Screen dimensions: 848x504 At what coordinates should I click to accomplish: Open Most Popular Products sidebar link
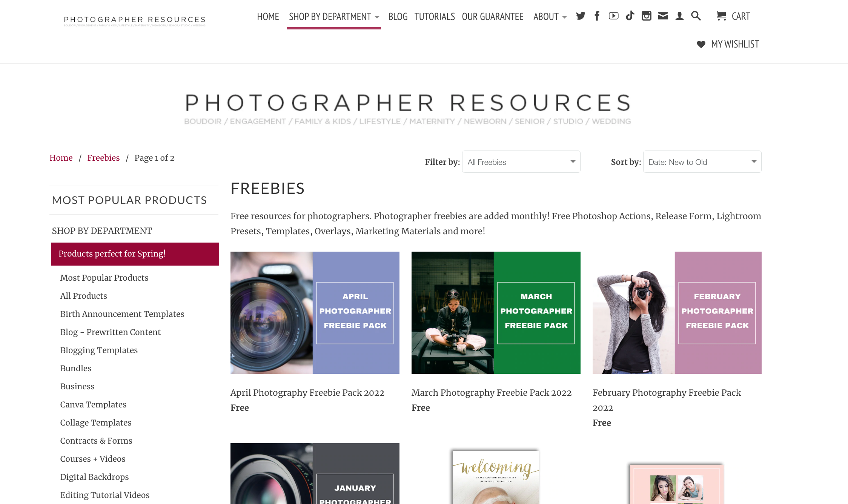(104, 278)
